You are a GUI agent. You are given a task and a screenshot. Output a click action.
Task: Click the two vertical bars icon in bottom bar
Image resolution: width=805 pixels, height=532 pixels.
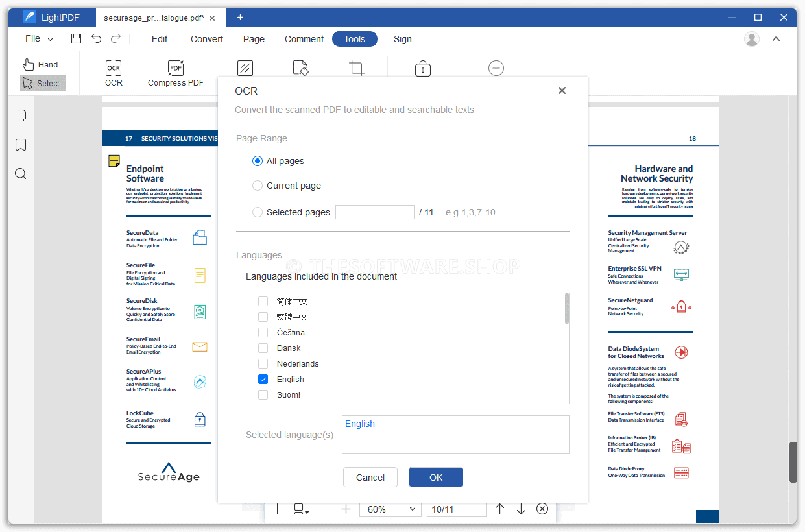tap(279, 509)
